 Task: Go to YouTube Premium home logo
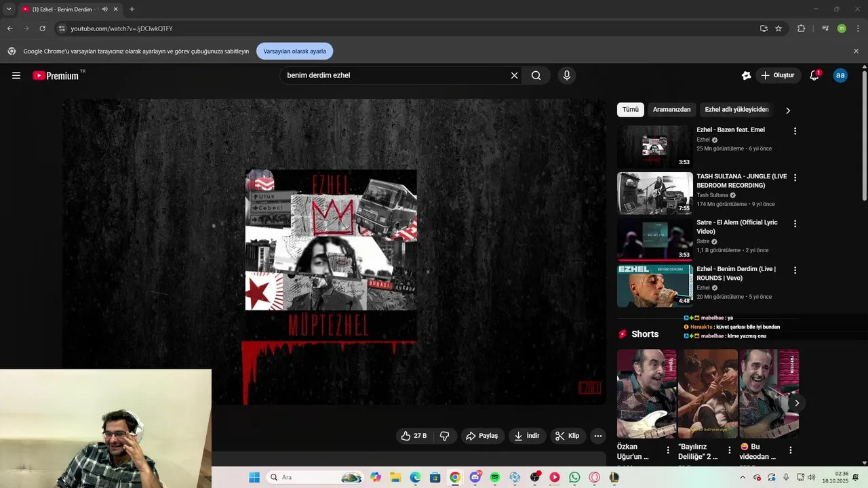click(x=56, y=75)
